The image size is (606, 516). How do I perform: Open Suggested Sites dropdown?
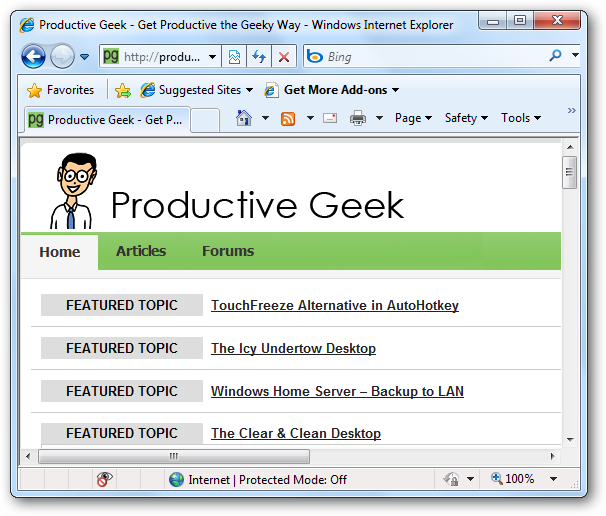click(197, 90)
